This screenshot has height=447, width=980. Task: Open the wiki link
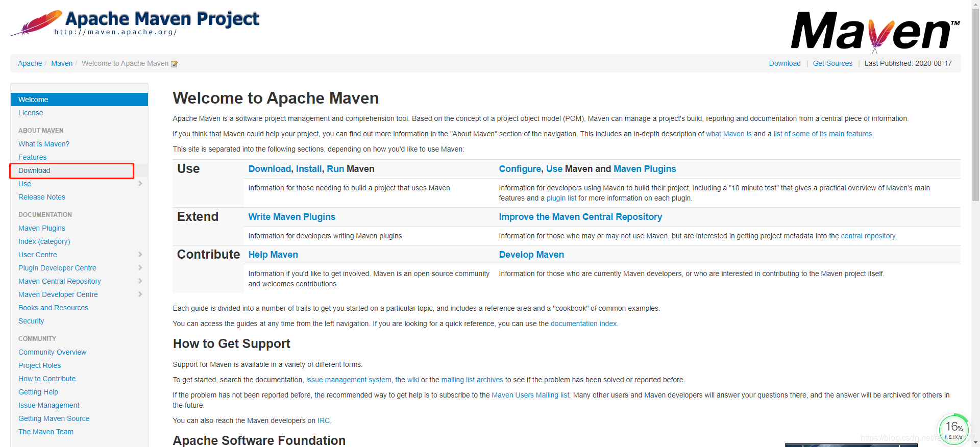point(413,380)
